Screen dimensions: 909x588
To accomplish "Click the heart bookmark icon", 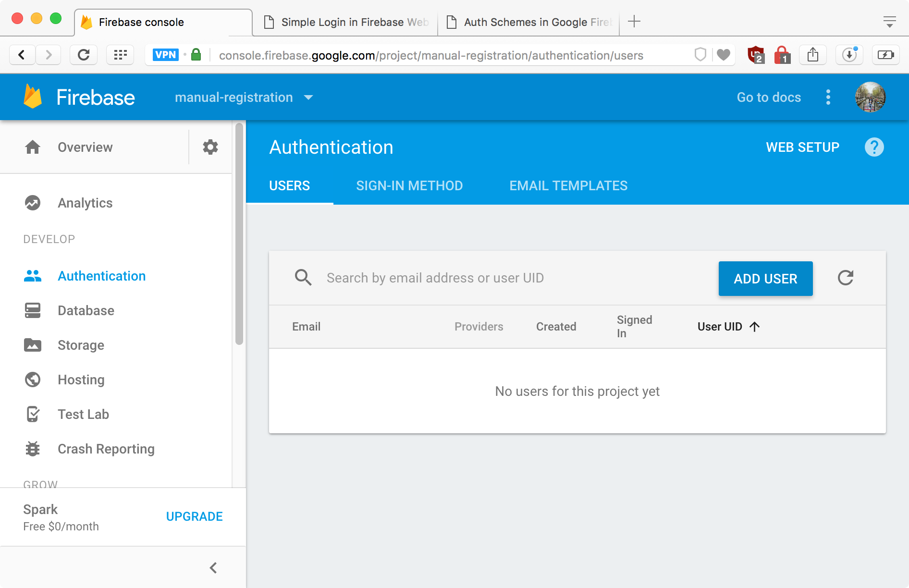I will pyautogui.click(x=724, y=55).
